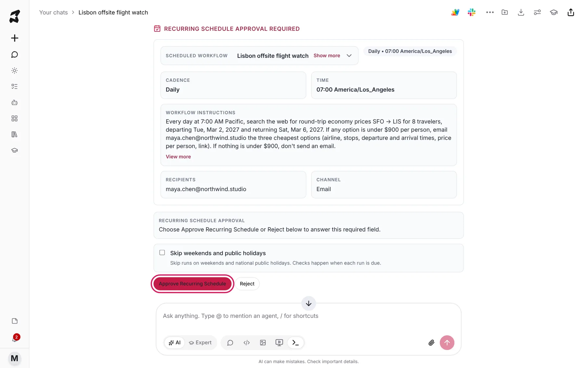Screen dimensions: 588x368
Task: Select the chat bubble mode in composer
Action: tap(230, 342)
